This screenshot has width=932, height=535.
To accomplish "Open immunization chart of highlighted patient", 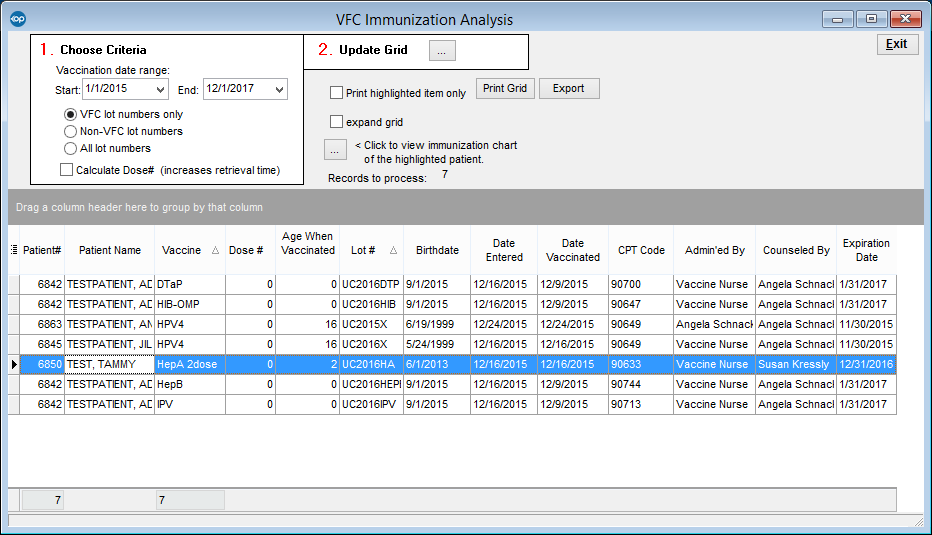I will pos(335,150).
